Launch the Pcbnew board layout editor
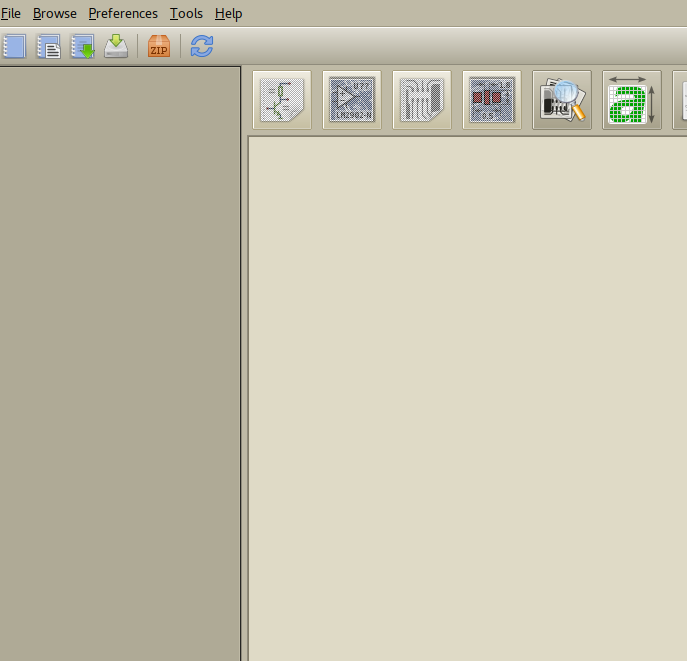Image resolution: width=687 pixels, height=661 pixels. [421, 100]
